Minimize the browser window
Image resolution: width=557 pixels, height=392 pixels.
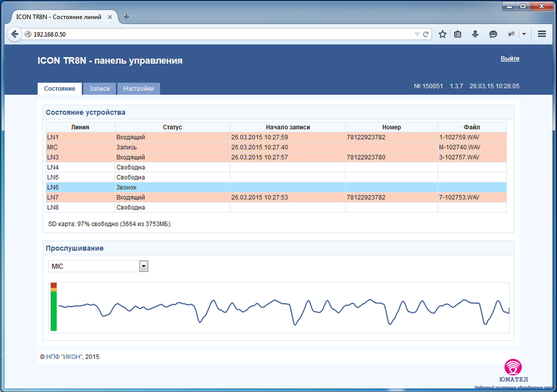tap(509, 6)
